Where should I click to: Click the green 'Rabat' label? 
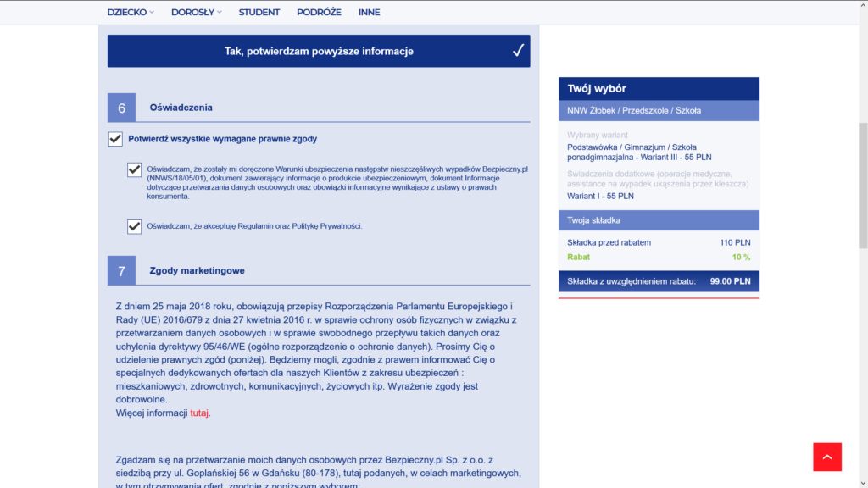click(x=578, y=257)
